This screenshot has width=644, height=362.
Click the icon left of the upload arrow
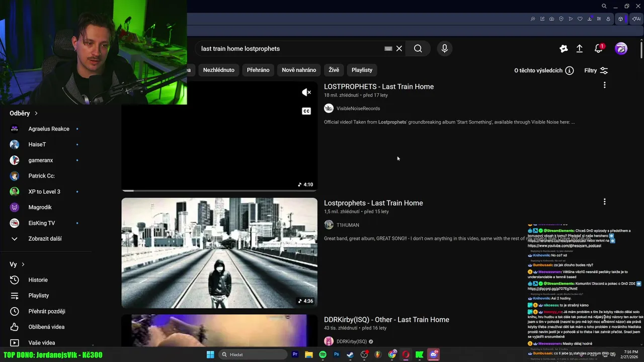[x=563, y=48]
